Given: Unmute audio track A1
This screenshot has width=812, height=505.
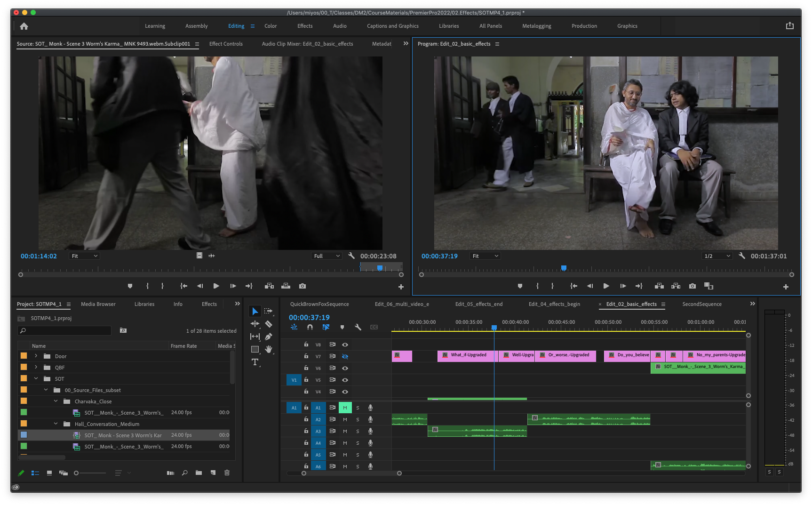Looking at the screenshot, I should click(345, 408).
